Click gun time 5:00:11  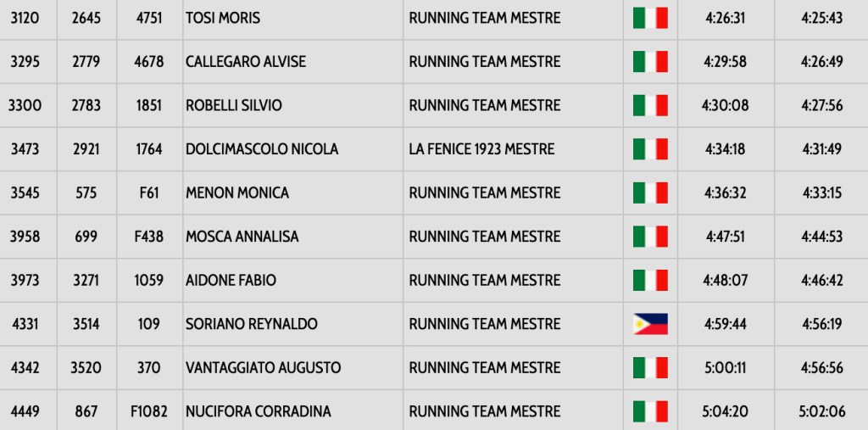coord(724,368)
